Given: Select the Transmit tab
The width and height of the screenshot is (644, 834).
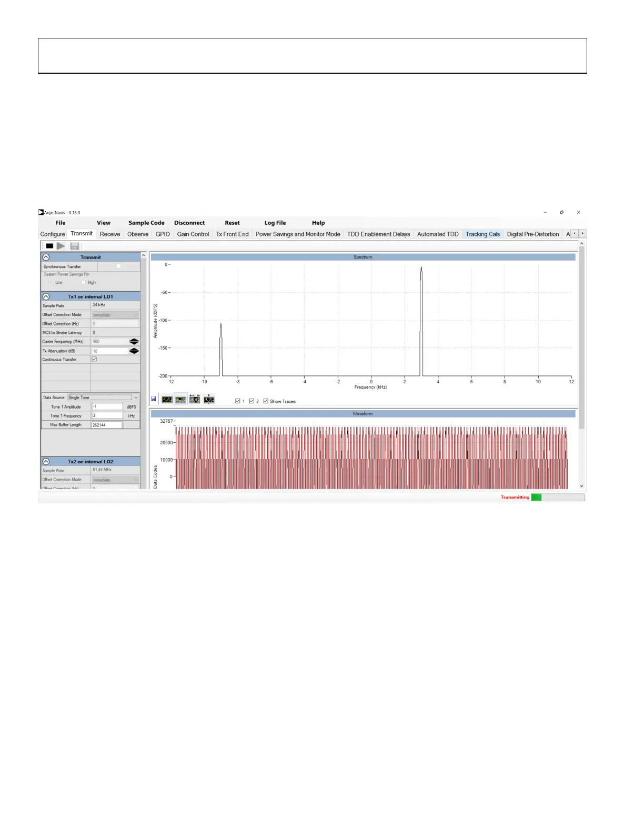Looking at the screenshot, I should 82,234.
